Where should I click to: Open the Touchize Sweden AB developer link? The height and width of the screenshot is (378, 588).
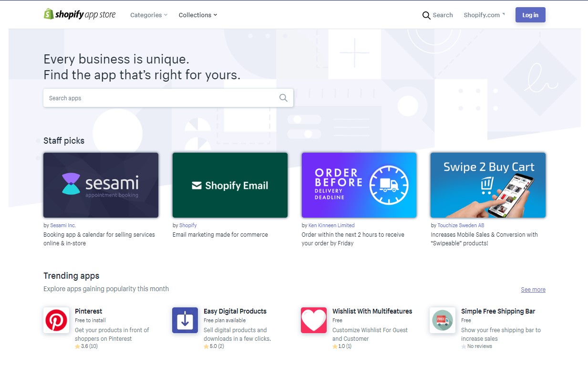point(461,225)
